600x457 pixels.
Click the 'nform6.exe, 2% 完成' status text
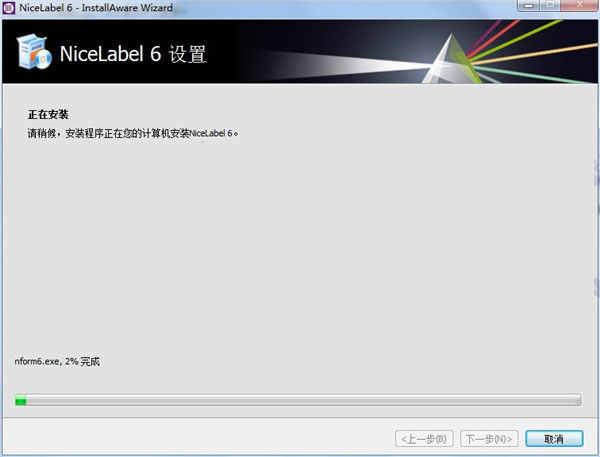pyautogui.click(x=57, y=361)
